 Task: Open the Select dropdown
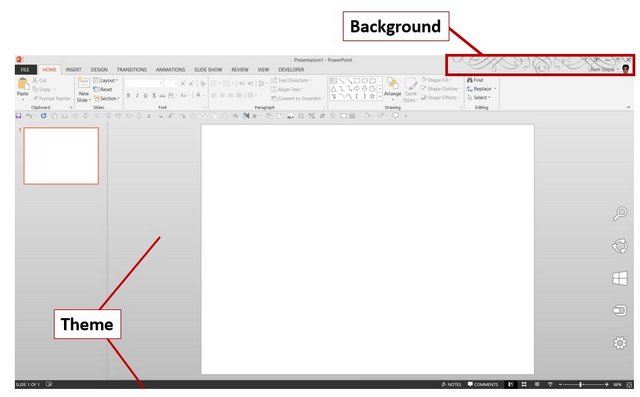[x=479, y=98]
